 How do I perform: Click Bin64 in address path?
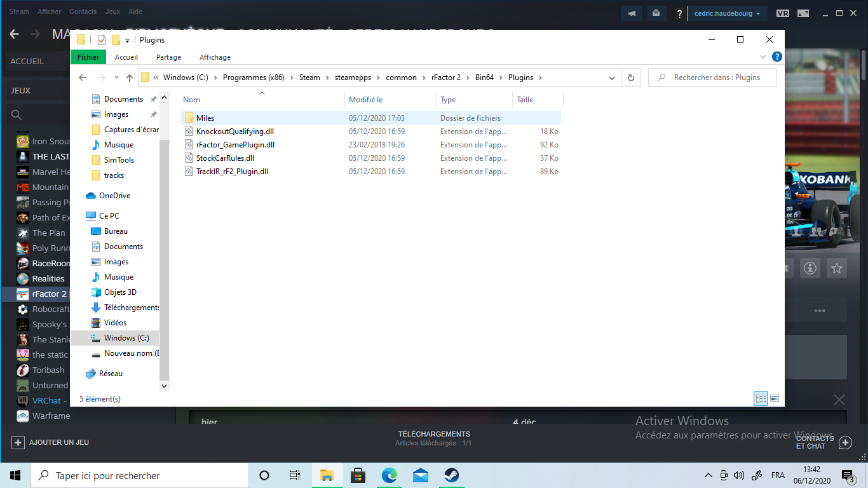484,78
